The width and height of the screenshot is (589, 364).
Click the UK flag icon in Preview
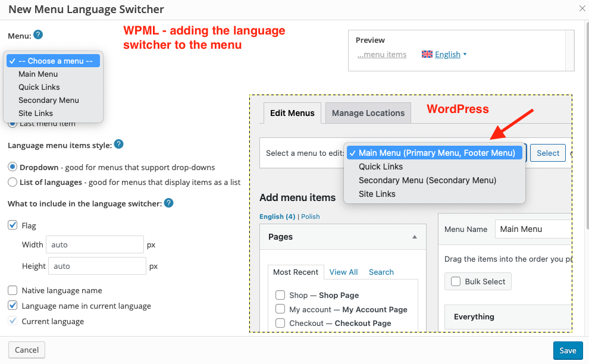[x=427, y=54]
